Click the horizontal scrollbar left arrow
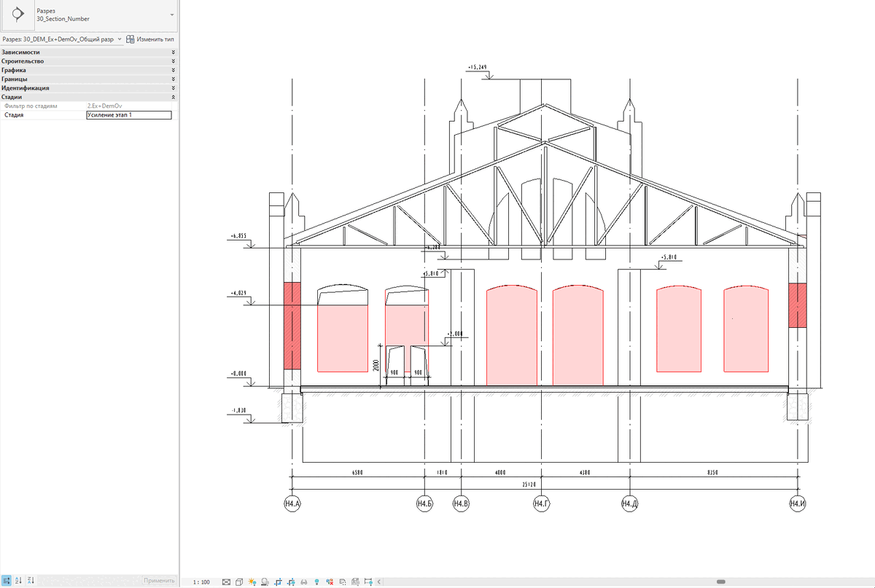 tap(378, 582)
